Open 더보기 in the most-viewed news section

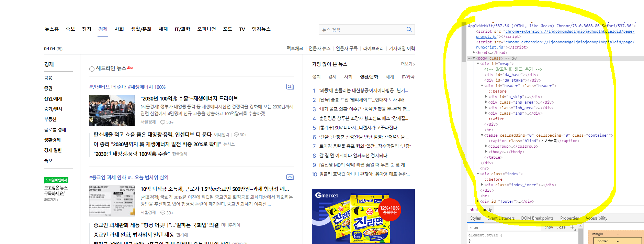point(408,64)
